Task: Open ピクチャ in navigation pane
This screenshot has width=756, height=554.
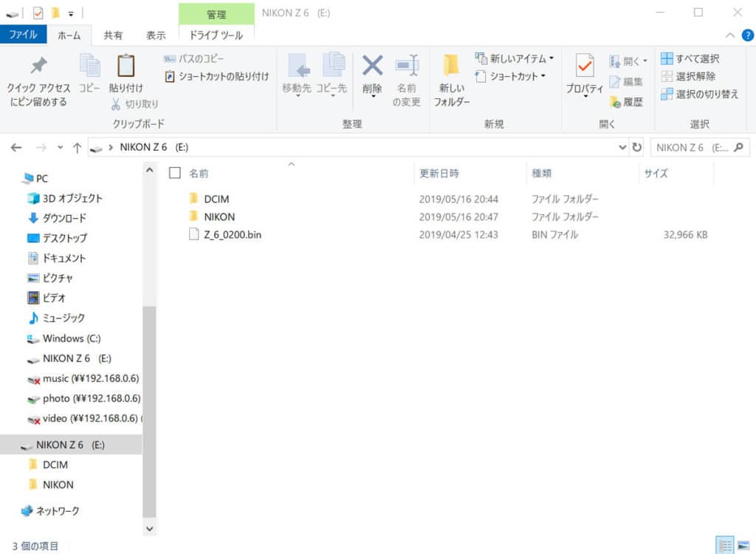Action: 50,278
